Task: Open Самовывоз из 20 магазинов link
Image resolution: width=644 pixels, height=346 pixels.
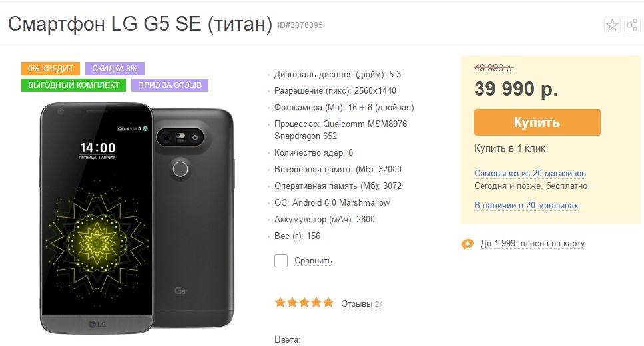Action: point(529,173)
